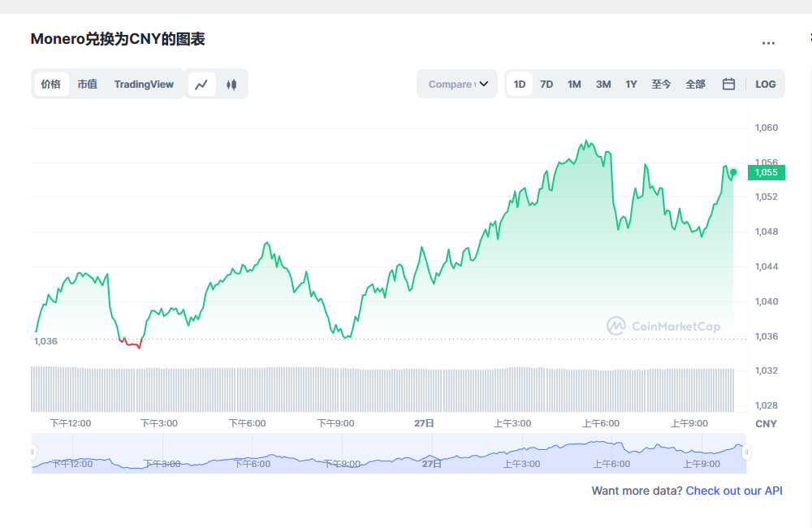The height and width of the screenshot is (528, 812).
Task: Click the 下午3:00 label on main axis
Action: coord(159,423)
